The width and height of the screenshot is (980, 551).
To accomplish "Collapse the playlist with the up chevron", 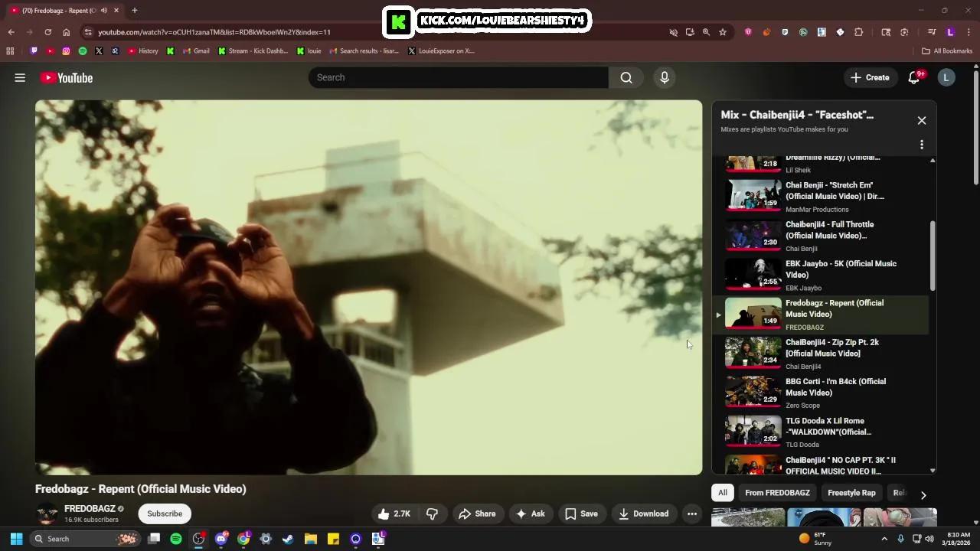I will pyautogui.click(x=932, y=159).
